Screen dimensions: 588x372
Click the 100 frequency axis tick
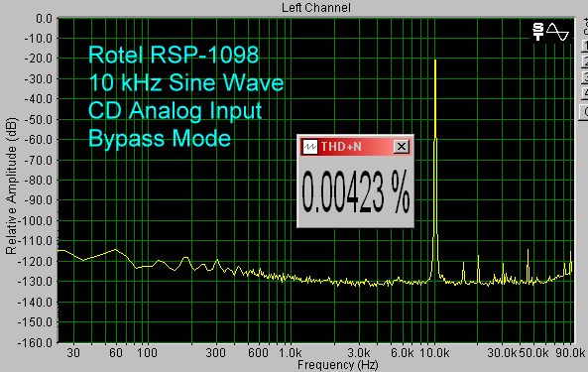[x=147, y=353]
